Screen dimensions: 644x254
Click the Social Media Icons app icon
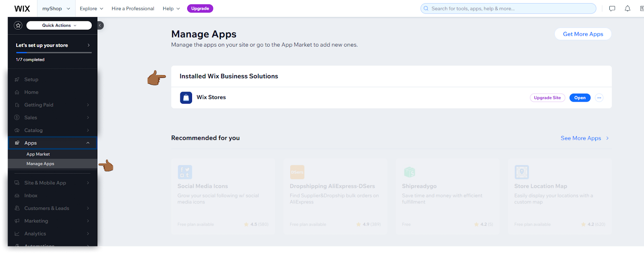pyautogui.click(x=185, y=172)
